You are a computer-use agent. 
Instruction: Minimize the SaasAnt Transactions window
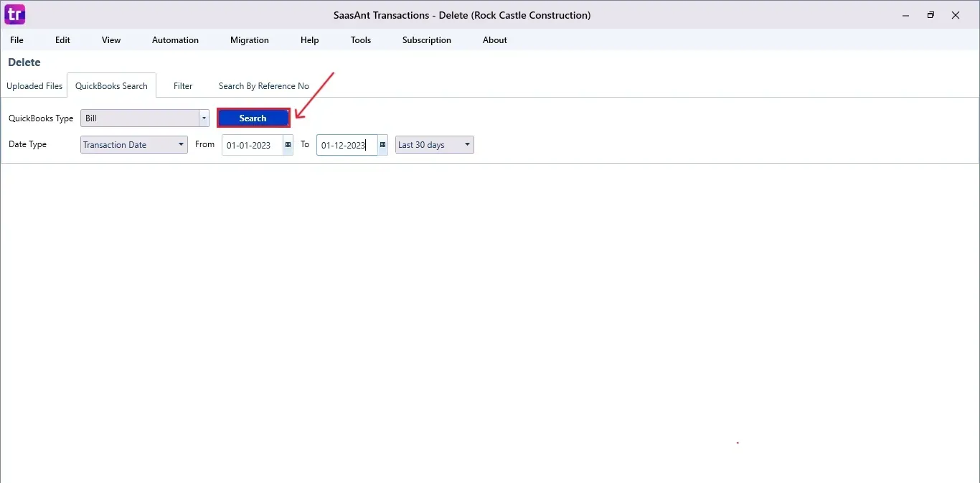click(x=905, y=15)
